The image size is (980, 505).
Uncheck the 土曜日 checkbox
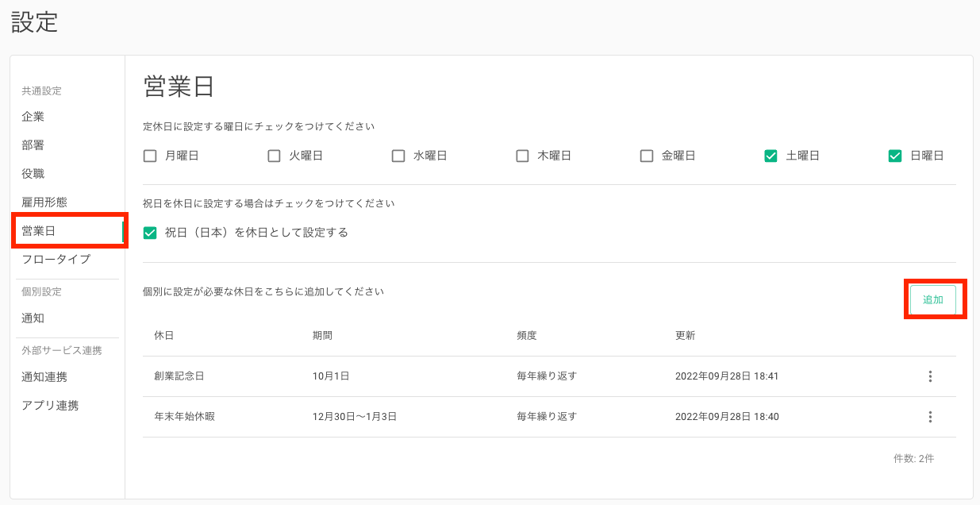(771, 156)
